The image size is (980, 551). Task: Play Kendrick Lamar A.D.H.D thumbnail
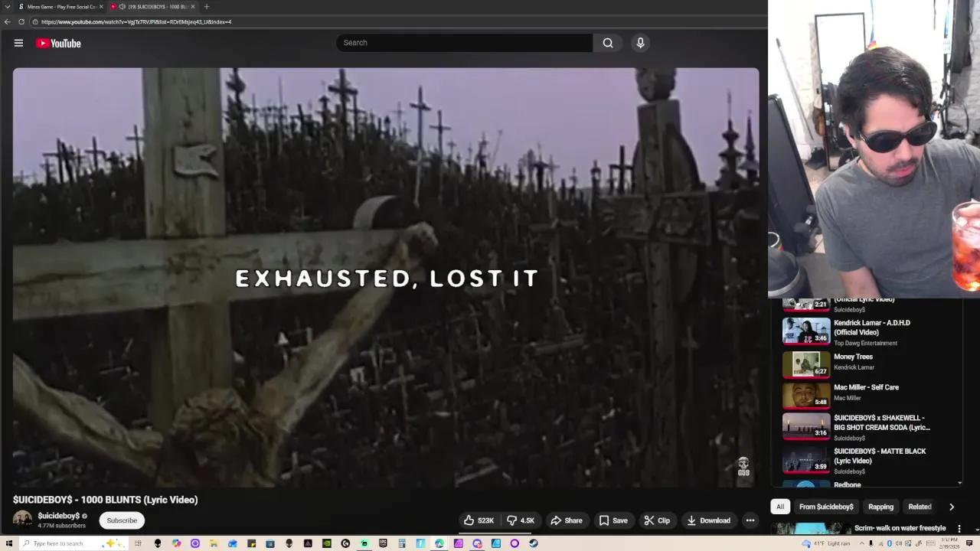click(x=806, y=331)
